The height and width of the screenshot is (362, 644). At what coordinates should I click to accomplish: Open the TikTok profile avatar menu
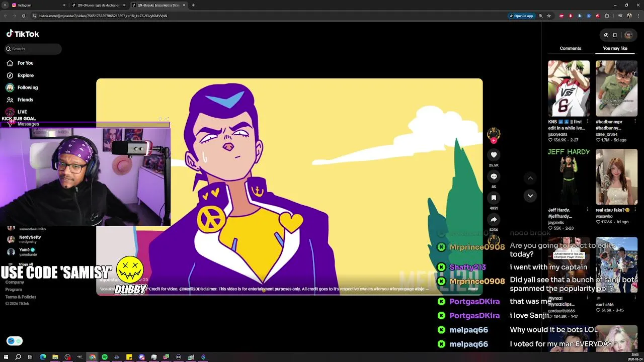(x=628, y=35)
